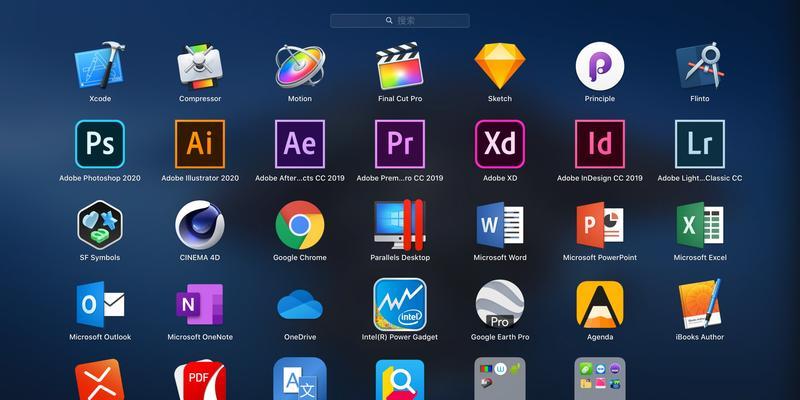
Task: Click the "Parallels Desktop" label
Action: click(x=400, y=258)
